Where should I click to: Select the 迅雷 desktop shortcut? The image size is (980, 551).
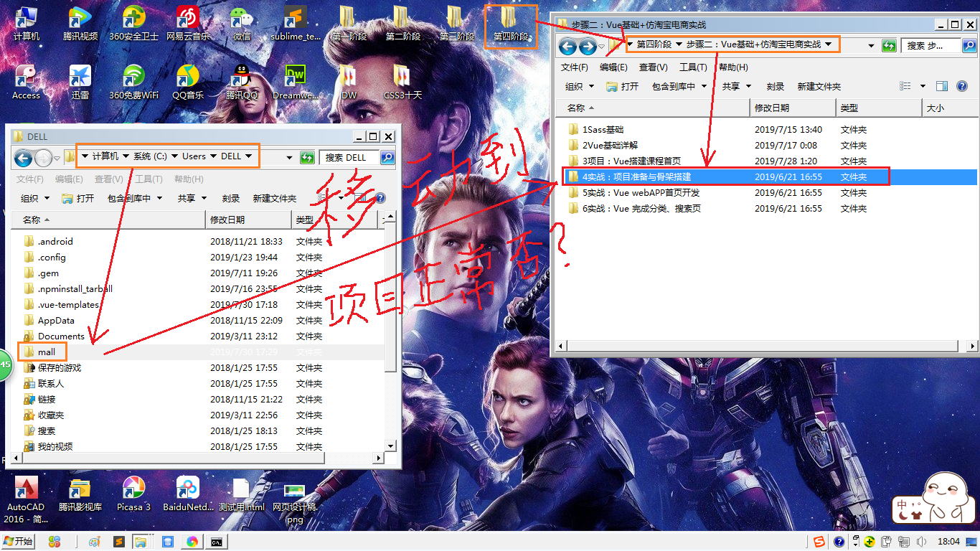point(80,82)
